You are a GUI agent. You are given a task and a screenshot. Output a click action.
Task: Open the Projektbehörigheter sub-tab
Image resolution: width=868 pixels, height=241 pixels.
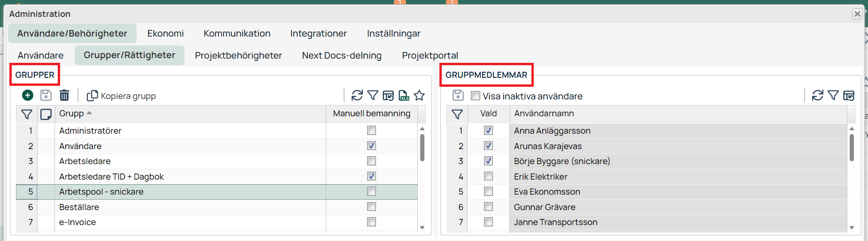coord(238,56)
